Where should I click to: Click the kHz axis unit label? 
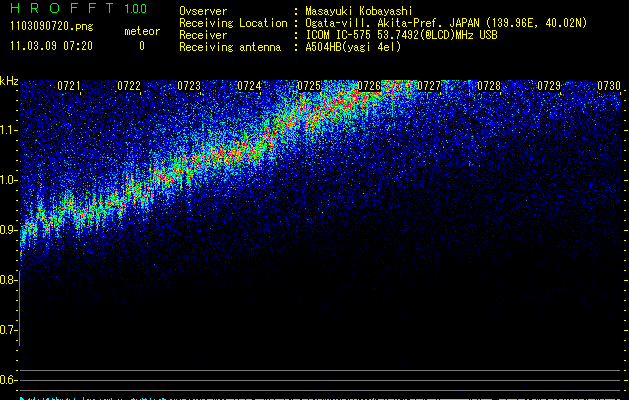point(9,81)
